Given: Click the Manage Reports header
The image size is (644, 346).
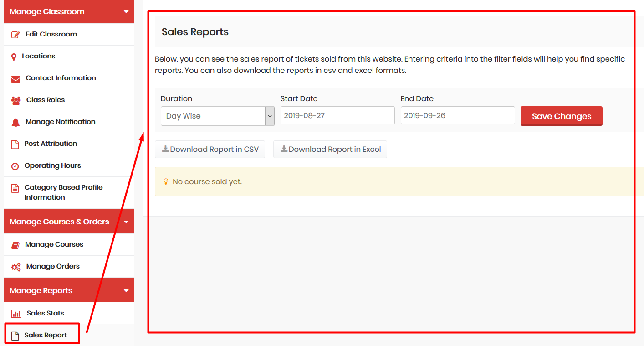Looking at the screenshot, I should pyautogui.click(x=69, y=290).
